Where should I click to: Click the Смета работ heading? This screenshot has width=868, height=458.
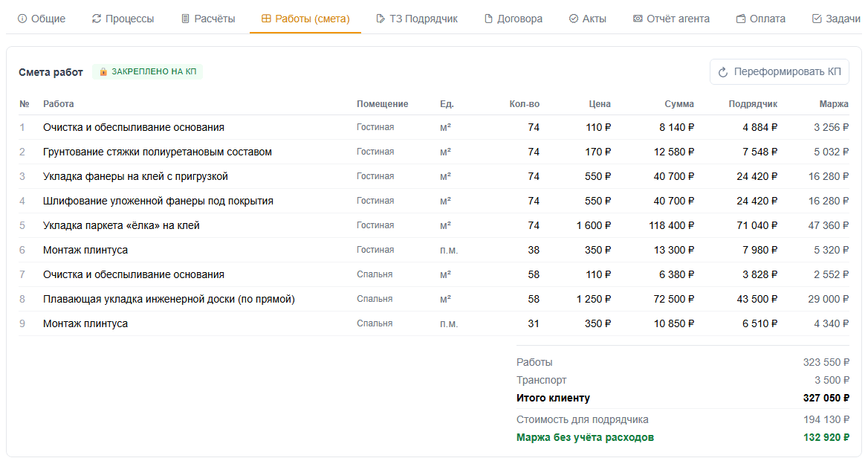coord(51,72)
